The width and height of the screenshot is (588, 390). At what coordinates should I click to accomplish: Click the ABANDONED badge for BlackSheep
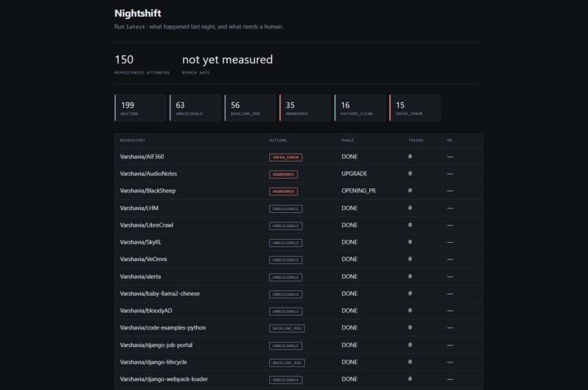coord(284,192)
